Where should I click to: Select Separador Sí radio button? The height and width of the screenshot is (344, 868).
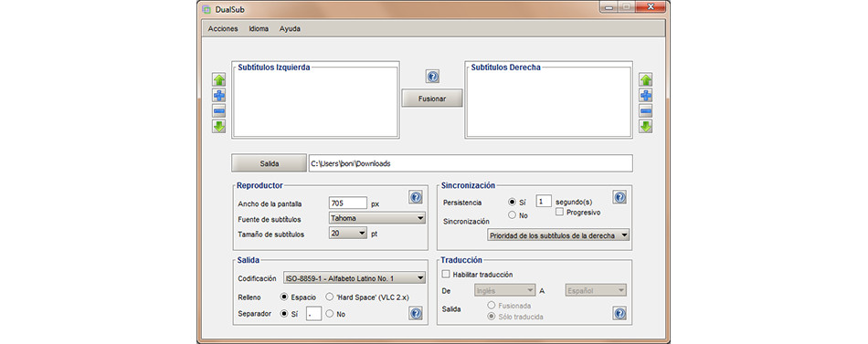(284, 314)
